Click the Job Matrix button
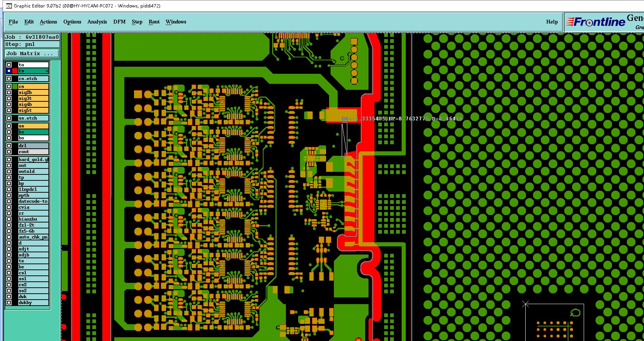Viewport: 644px width, 341px height. click(x=32, y=54)
